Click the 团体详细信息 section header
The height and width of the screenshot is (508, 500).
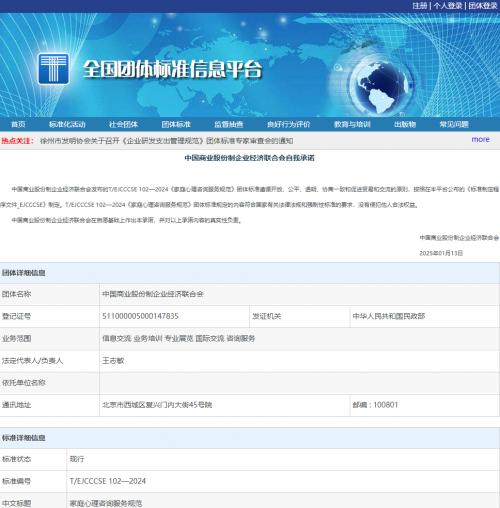coord(23,273)
